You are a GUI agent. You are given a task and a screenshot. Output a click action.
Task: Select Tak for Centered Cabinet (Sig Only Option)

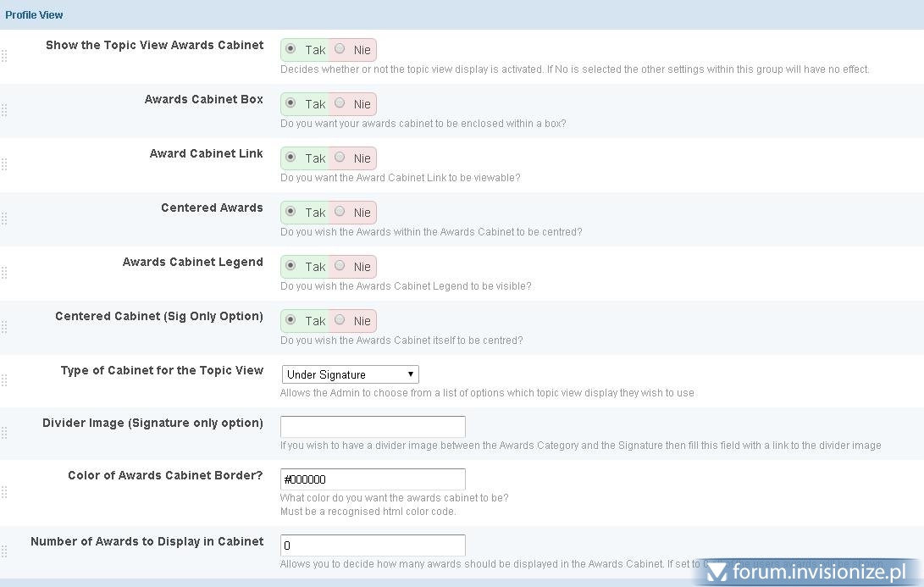click(290, 320)
